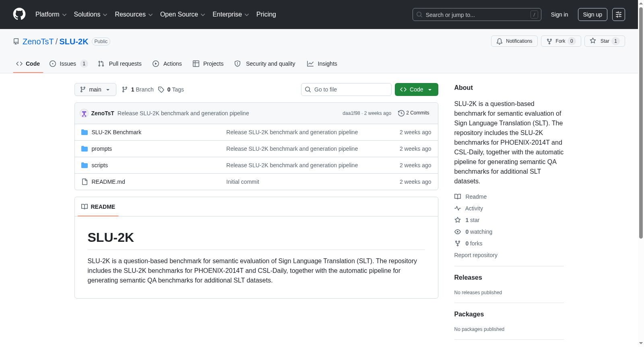Click the SLU-2K Benchmark folder icon
Image resolution: width=644 pixels, height=347 pixels.
coord(85,132)
